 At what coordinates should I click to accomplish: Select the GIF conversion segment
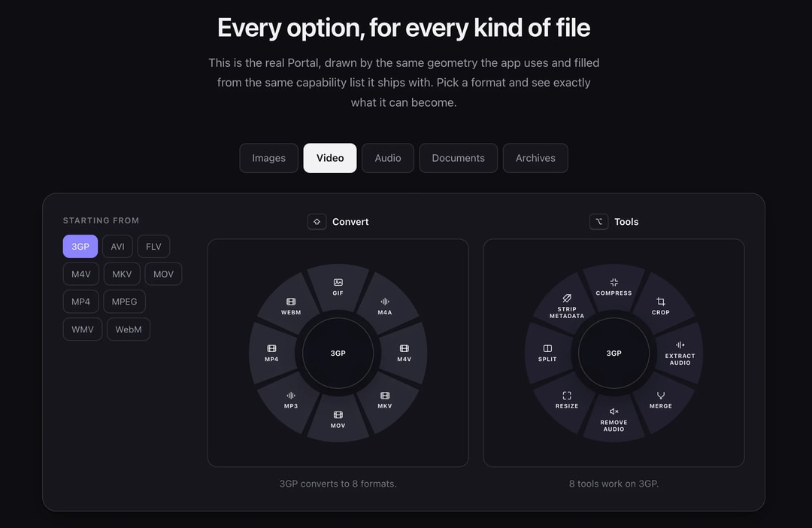click(338, 287)
